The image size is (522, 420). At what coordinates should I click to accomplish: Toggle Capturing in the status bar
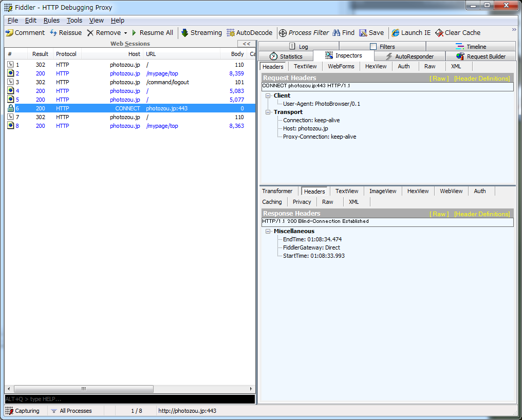click(x=22, y=411)
